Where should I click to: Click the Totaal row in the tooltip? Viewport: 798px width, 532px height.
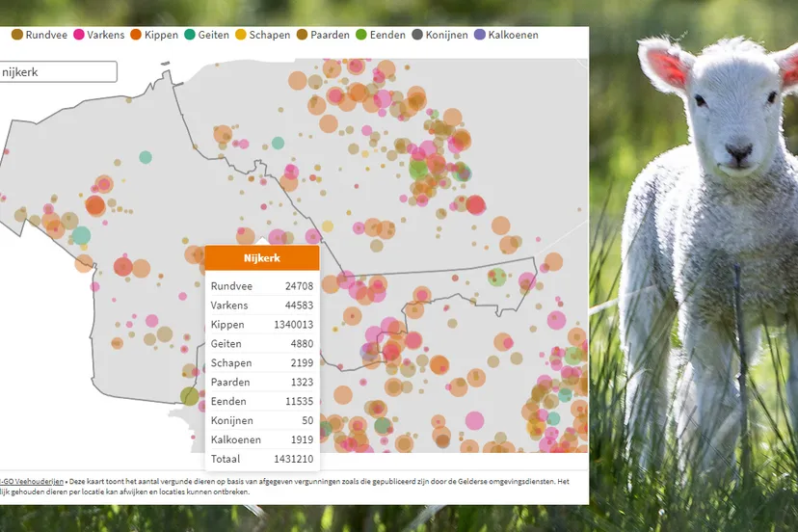click(x=262, y=460)
